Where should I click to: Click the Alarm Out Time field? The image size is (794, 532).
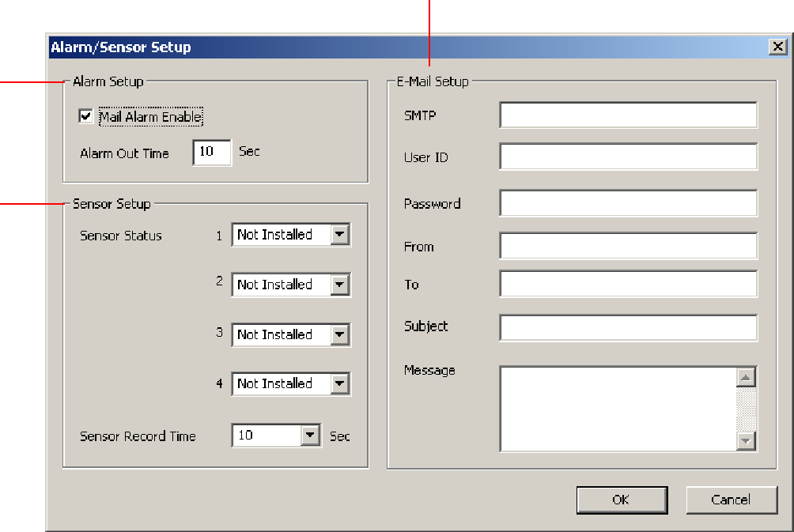[x=212, y=153]
